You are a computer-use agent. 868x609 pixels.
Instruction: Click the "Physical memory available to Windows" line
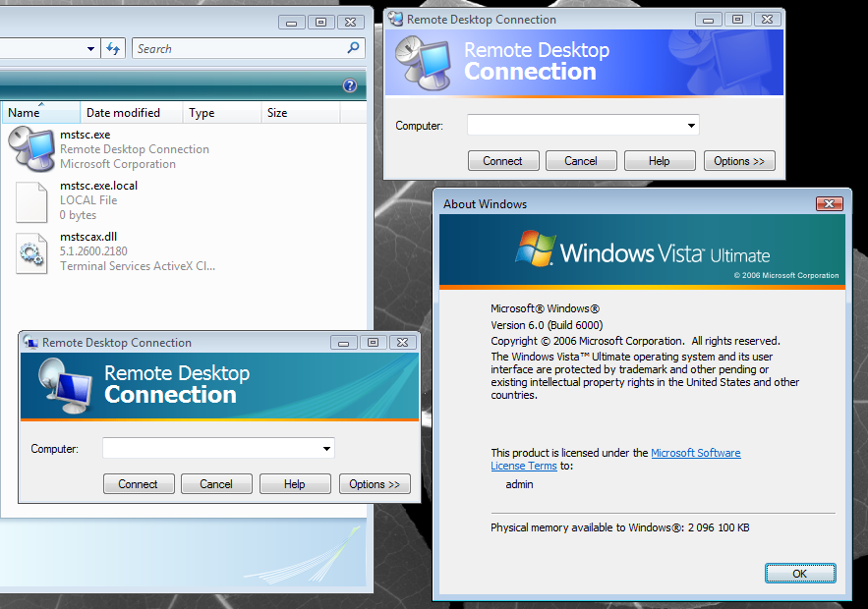620,527
